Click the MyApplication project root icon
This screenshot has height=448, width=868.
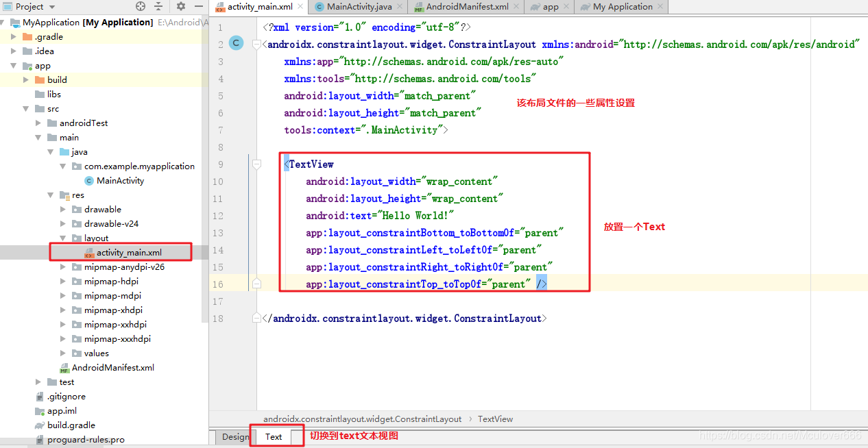click(16, 23)
